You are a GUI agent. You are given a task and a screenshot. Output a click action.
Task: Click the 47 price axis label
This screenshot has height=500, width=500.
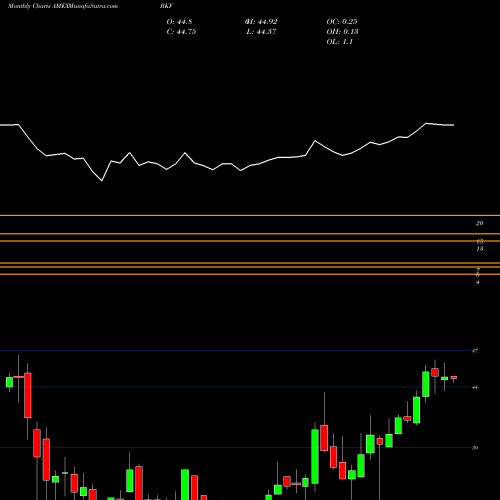click(475, 351)
